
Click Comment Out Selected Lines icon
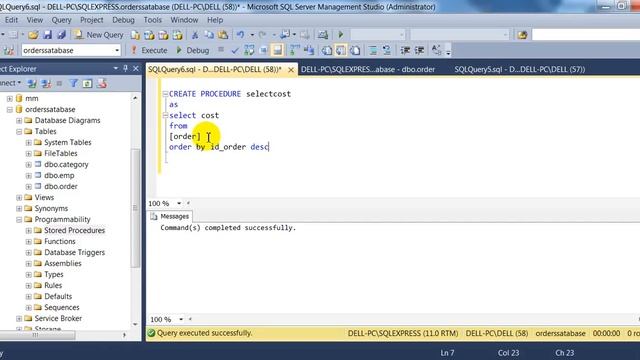coord(373,51)
